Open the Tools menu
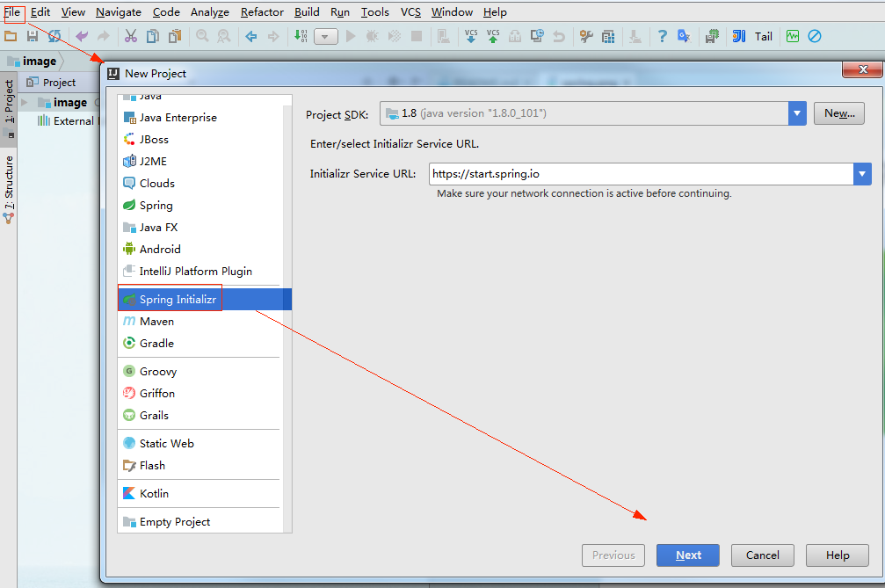Image resolution: width=885 pixels, height=588 pixels. pos(375,11)
